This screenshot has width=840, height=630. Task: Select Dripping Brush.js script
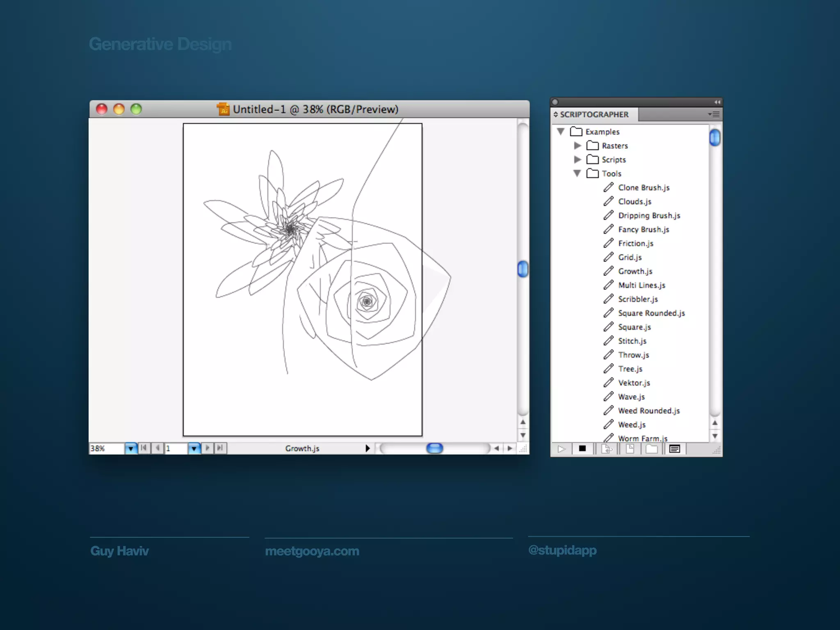click(x=649, y=215)
